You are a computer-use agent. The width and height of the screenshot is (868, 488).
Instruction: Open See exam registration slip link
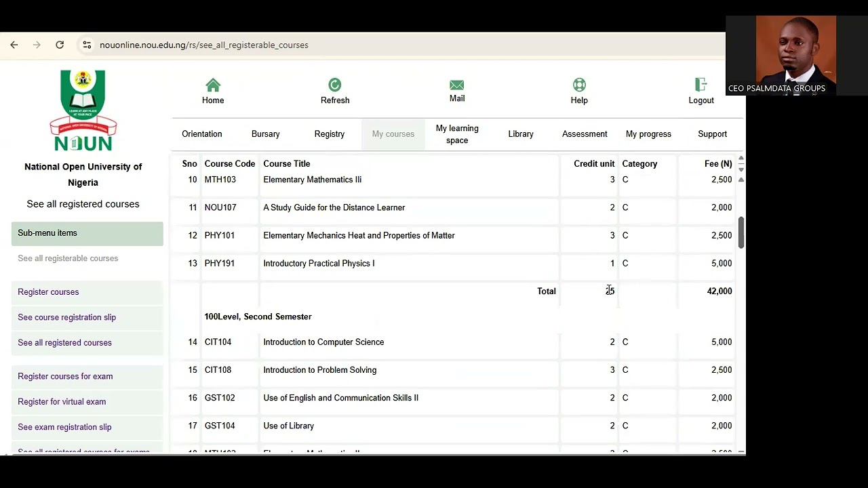click(x=64, y=427)
